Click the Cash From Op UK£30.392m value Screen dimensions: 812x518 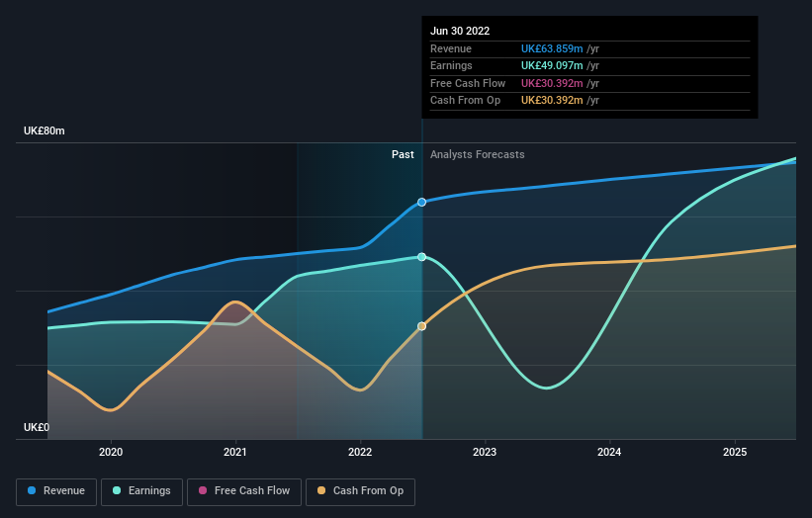click(x=552, y=101)
